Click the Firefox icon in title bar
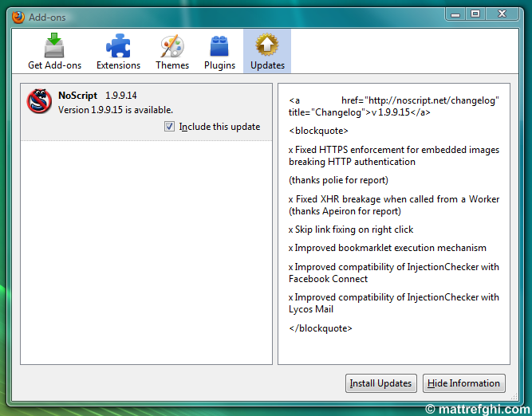The height and width of the screenshot is (416, 532). pyautogui.click(x=18, y=17)
